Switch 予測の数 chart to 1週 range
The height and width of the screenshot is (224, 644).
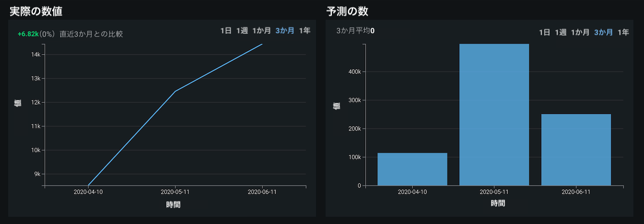click(561, 32)
